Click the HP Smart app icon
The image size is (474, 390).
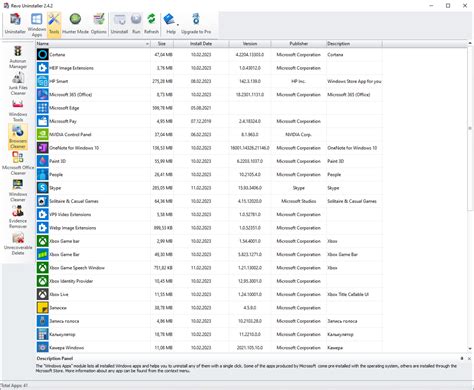click(43, 81)
